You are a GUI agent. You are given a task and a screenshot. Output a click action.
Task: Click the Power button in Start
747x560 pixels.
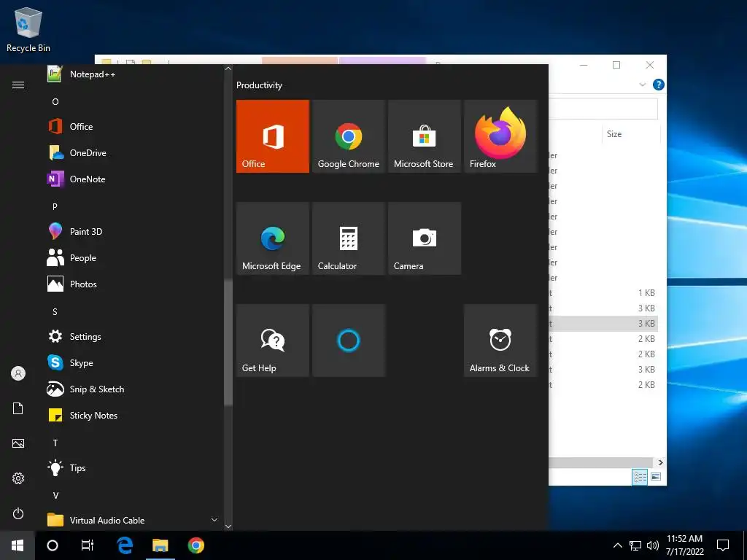pos(18,513)
